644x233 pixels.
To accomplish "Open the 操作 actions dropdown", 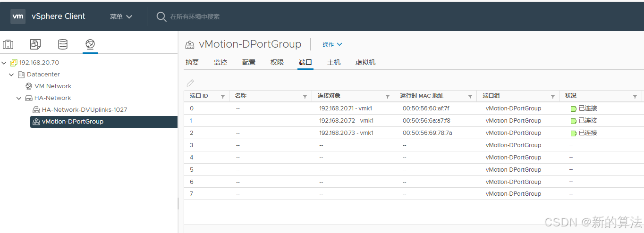I will [x=332, y=44].
